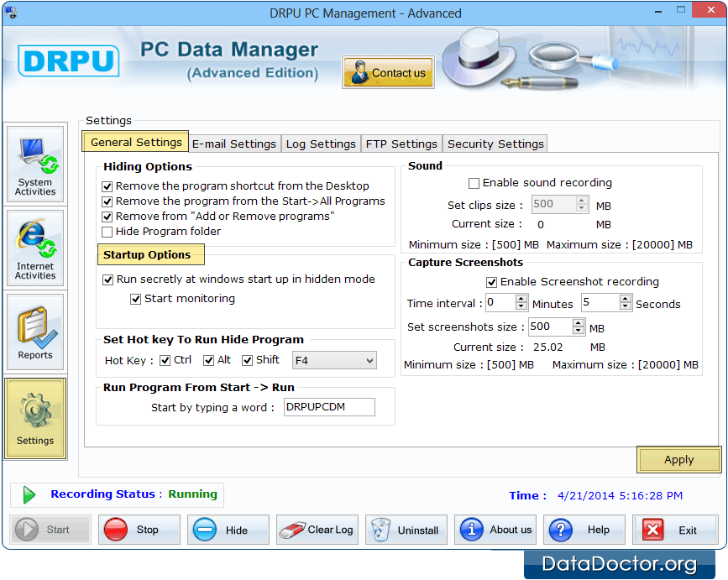This screenshot has height=580, width=728.
Task: Click the screenshots size input field
Action: [x=551, y=327]
